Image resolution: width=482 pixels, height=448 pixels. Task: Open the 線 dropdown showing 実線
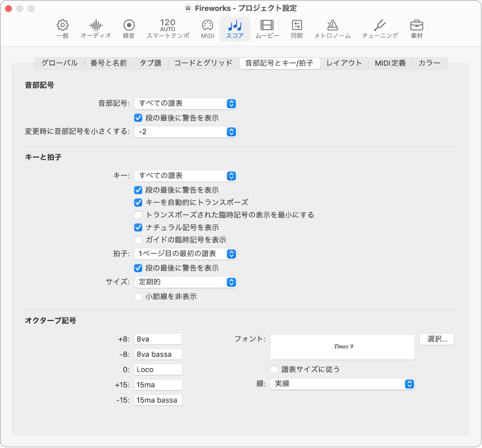pos(342,384)
